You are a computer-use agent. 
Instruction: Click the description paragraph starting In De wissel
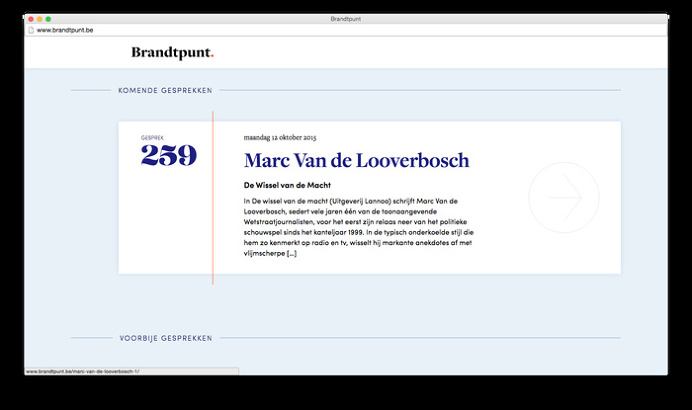click(x=358, y=227)
